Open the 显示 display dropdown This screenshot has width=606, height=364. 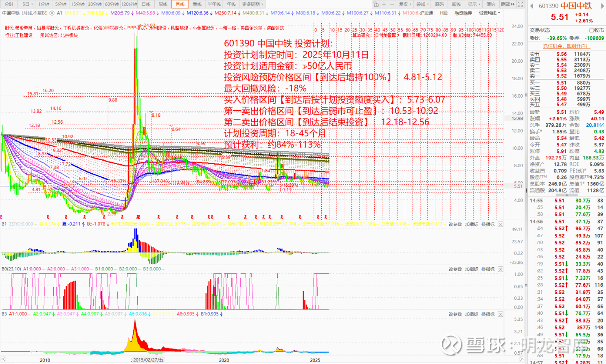pyautogui.click(x=474, y=4)
